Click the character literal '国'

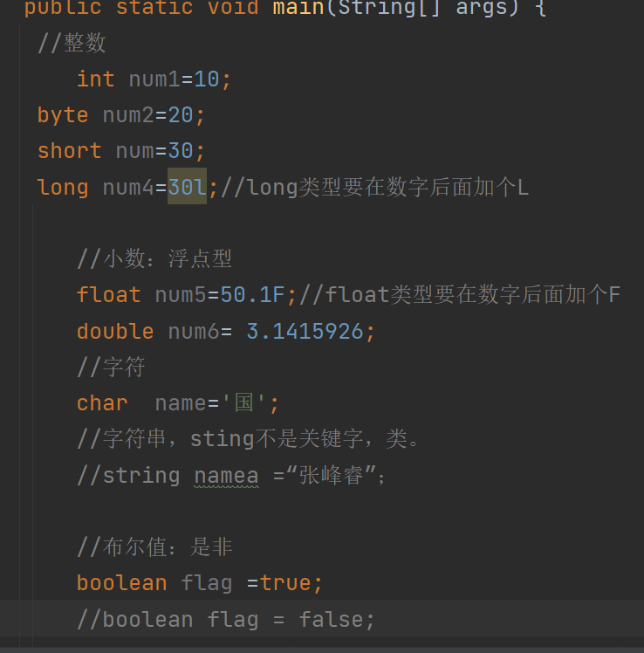click(243, 402)
